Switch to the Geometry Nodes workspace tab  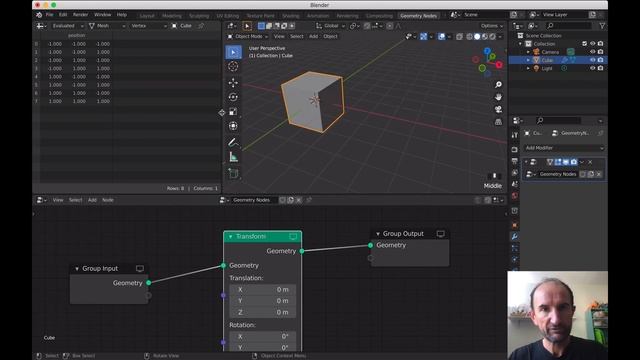coord(418,16)
